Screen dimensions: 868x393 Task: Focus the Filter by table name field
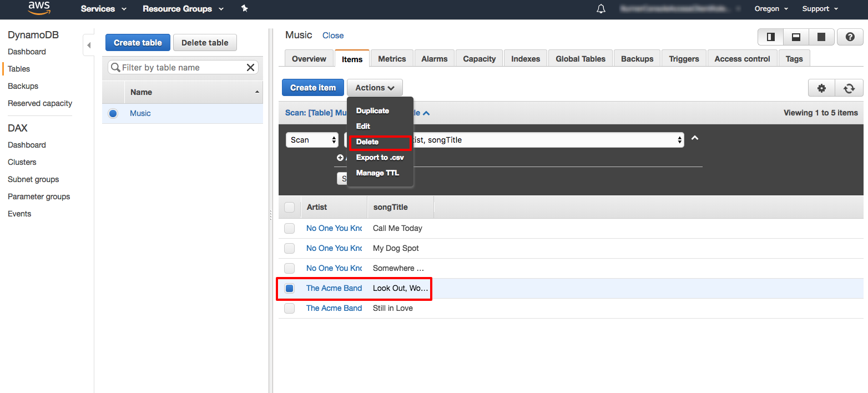183,67
